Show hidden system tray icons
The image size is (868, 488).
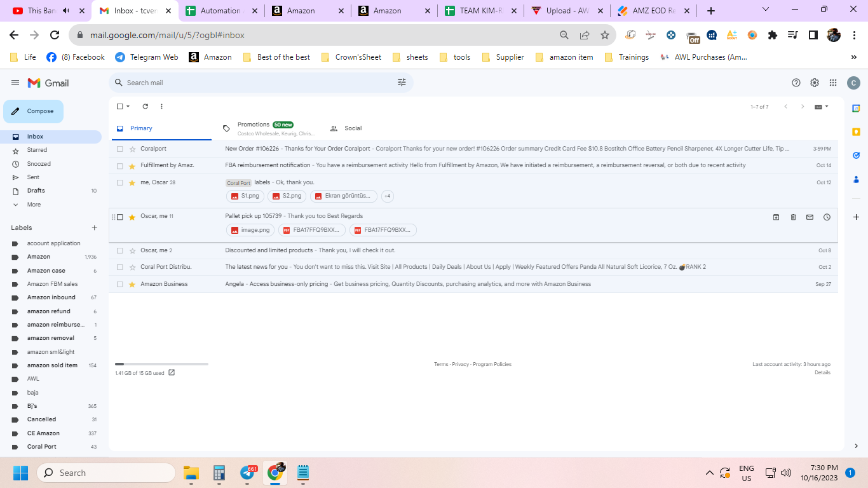coord(710,473)
